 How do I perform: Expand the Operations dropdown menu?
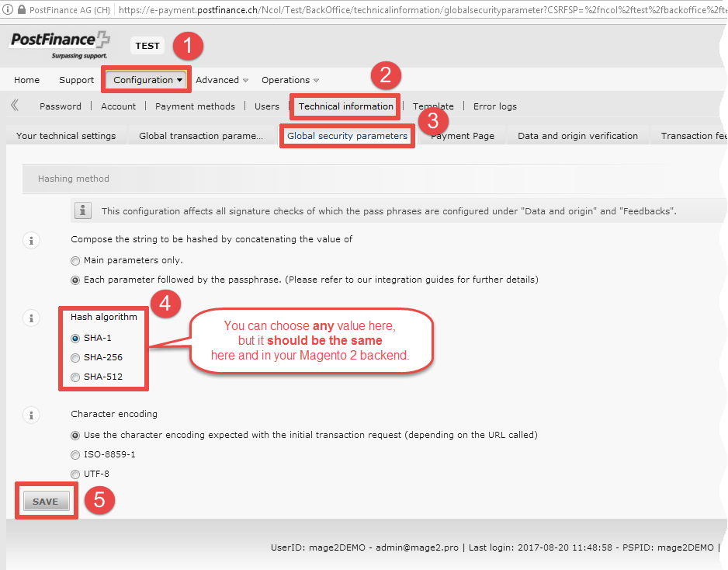pos(290,80)
